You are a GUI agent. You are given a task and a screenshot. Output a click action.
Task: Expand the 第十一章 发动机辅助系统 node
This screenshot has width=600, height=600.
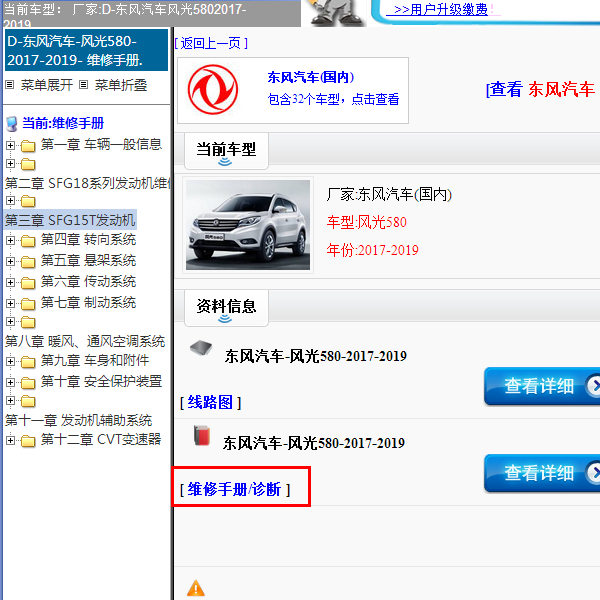pos(10,401)
